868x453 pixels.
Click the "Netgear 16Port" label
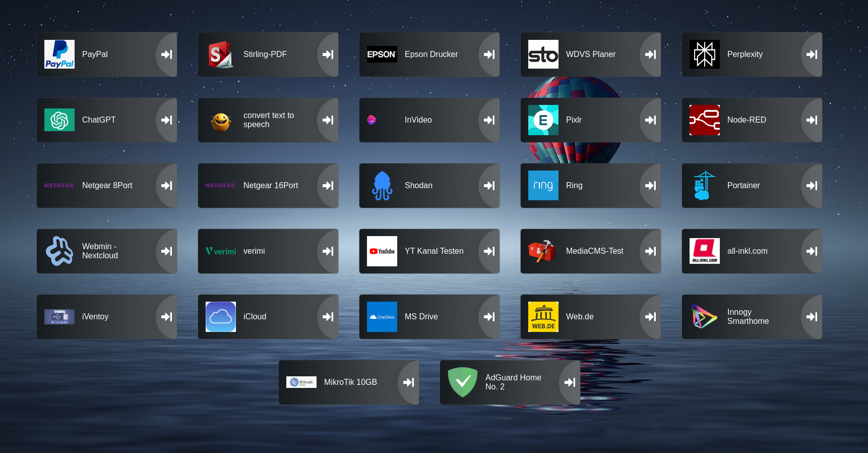(271, 186)
